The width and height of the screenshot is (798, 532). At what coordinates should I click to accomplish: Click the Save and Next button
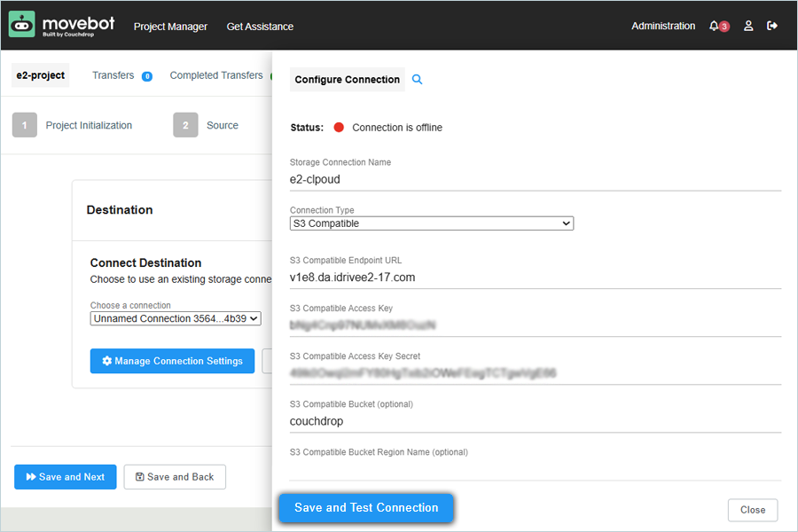[66, 477]
